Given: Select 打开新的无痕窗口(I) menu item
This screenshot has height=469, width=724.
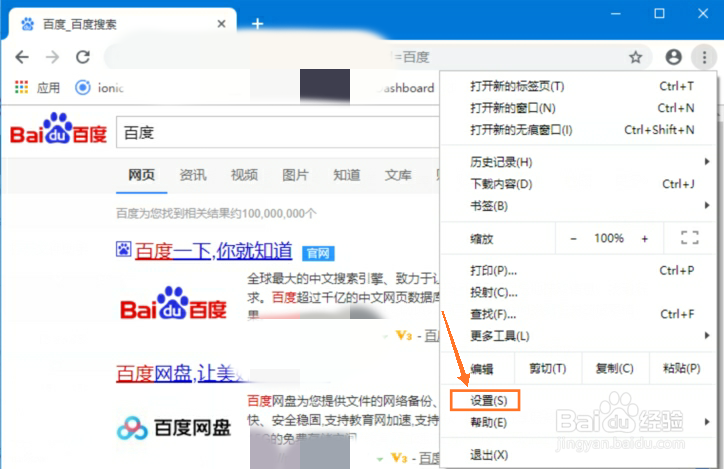Looking at the screenshot, I should [x=579, y=130].
